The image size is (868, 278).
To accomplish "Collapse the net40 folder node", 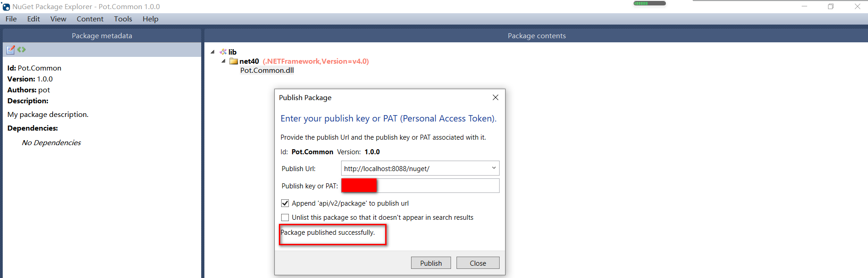I will pyautogui.click(x=223, y=61).
